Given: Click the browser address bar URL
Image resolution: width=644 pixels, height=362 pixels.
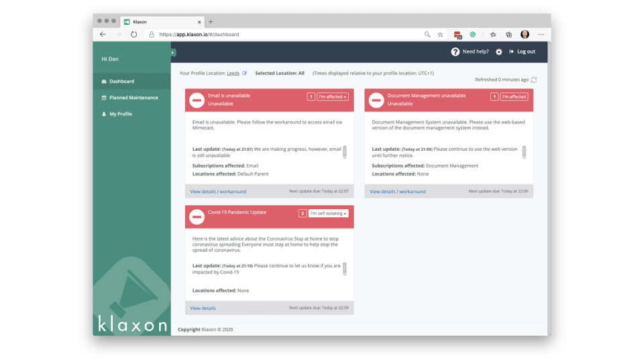Looking at the screenshot, I should [199, 34].
